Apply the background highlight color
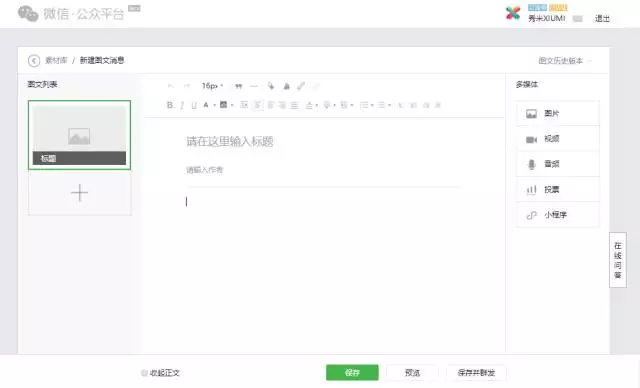 (223, 105)
